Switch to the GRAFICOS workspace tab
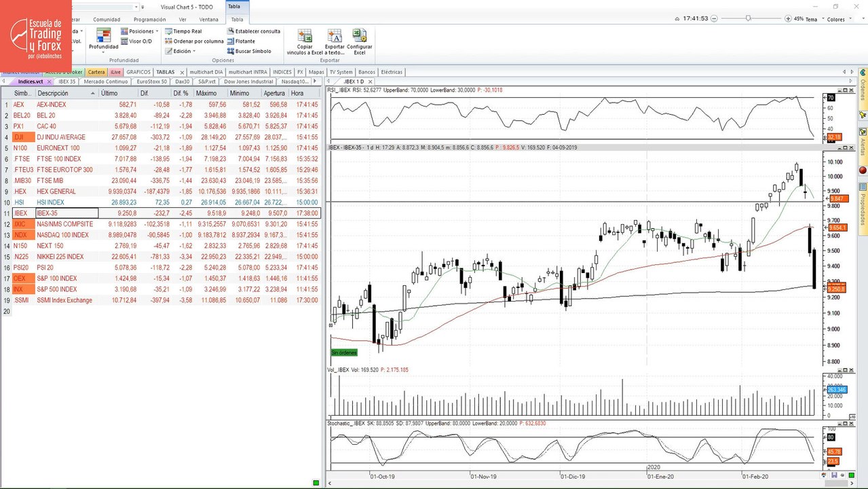The width and height of the screenshot is (868, 489). coord(138,72)
